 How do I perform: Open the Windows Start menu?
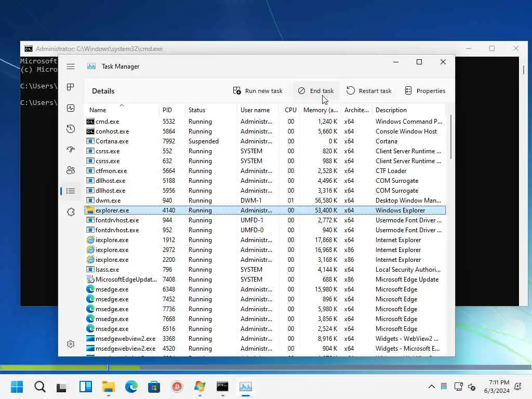tap(17, 387)
